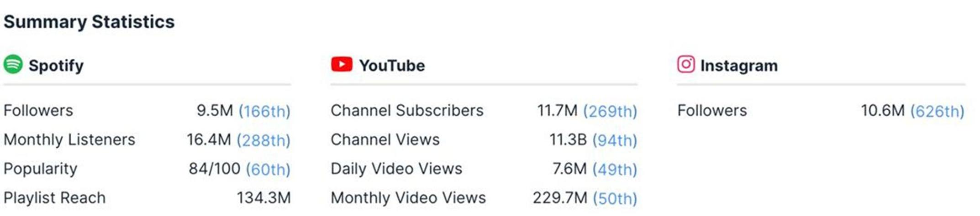Click the Popularity 60th rank link

[268, 170]
